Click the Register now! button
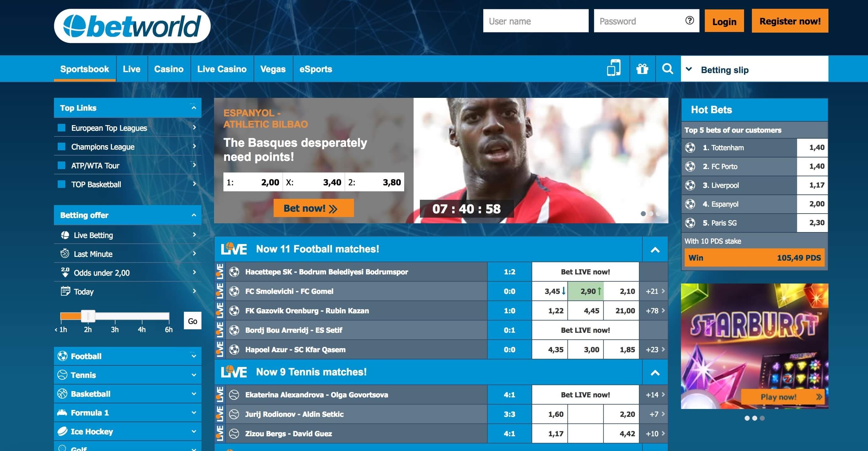 pyautogui.click(x=790, y=21)
